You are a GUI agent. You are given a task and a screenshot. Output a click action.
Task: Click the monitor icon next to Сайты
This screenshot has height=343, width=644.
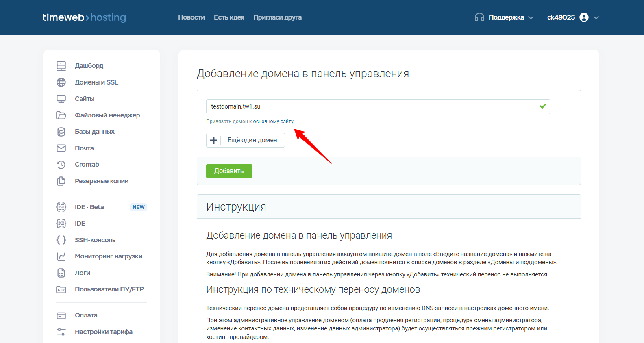[61, 99]
